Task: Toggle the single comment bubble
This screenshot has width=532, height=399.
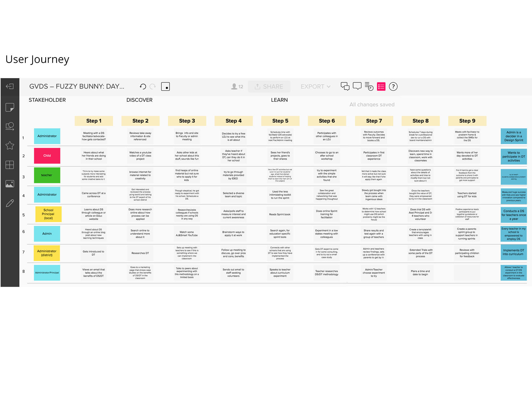Action: [357, 86]
